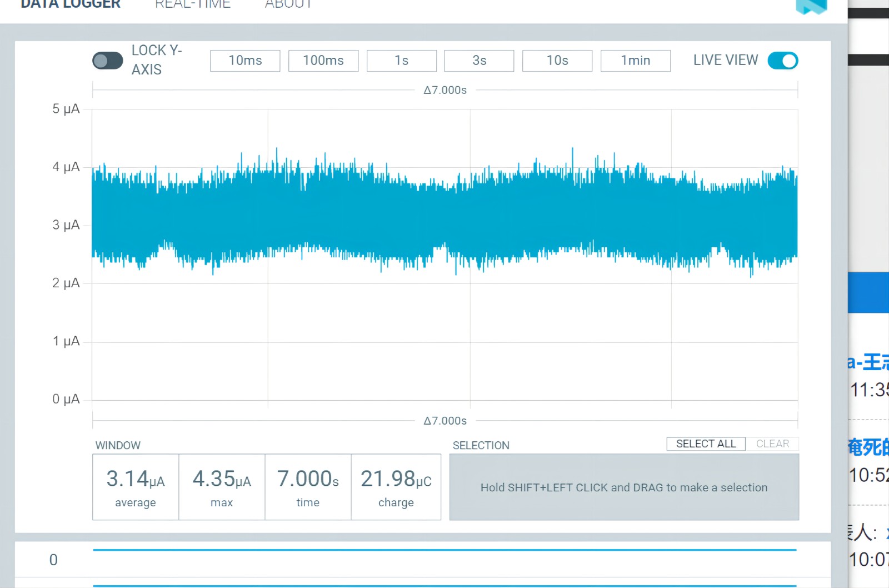Pick the 3s time window
The width and height of the screenshot is (889, 588).
point(479,61)
